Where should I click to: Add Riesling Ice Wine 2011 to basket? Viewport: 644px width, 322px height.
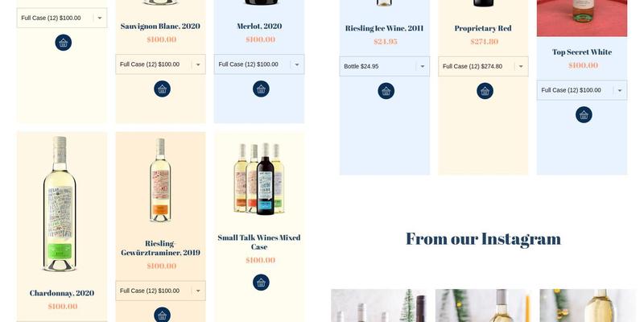click(x=386, y=91)
